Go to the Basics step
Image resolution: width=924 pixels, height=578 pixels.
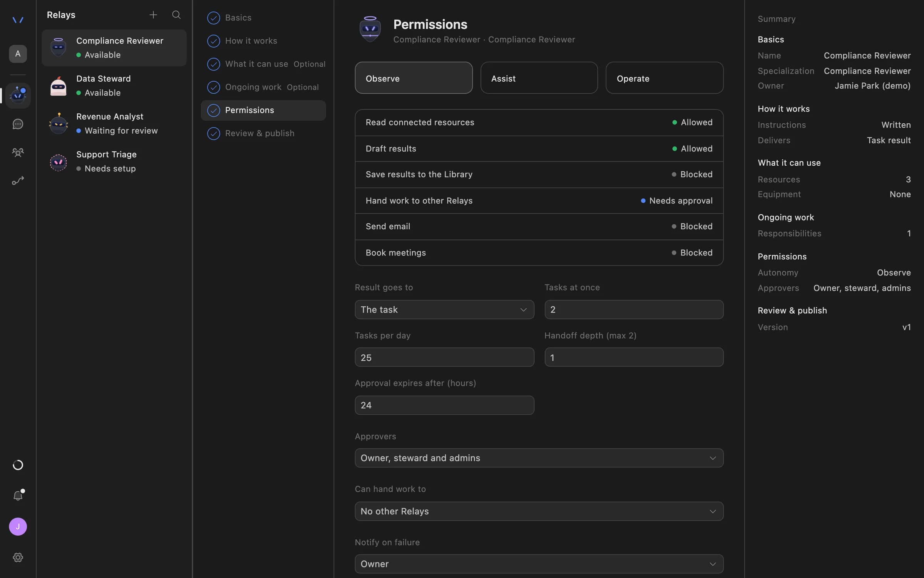pyautogui.click(x=263, y=18)
